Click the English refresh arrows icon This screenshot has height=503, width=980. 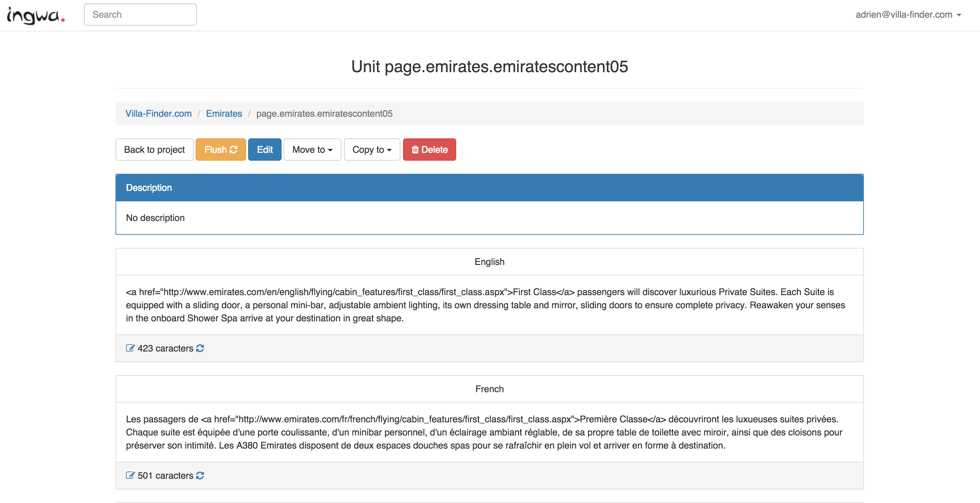click(200, 348)
